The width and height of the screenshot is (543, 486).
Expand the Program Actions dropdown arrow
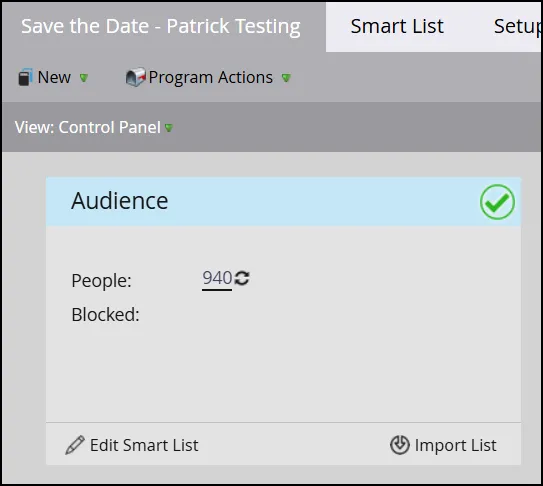point(286,78)
